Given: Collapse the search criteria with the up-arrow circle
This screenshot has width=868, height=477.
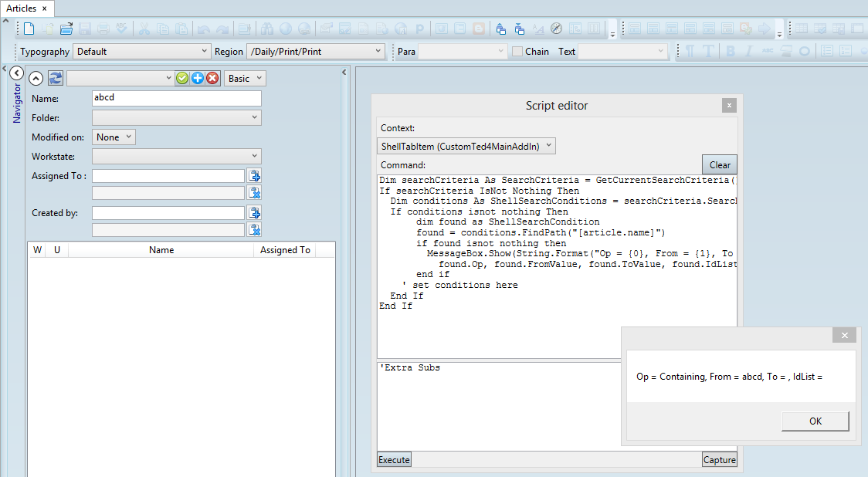Looking at the screenshot, I should (x=36, y=79).
